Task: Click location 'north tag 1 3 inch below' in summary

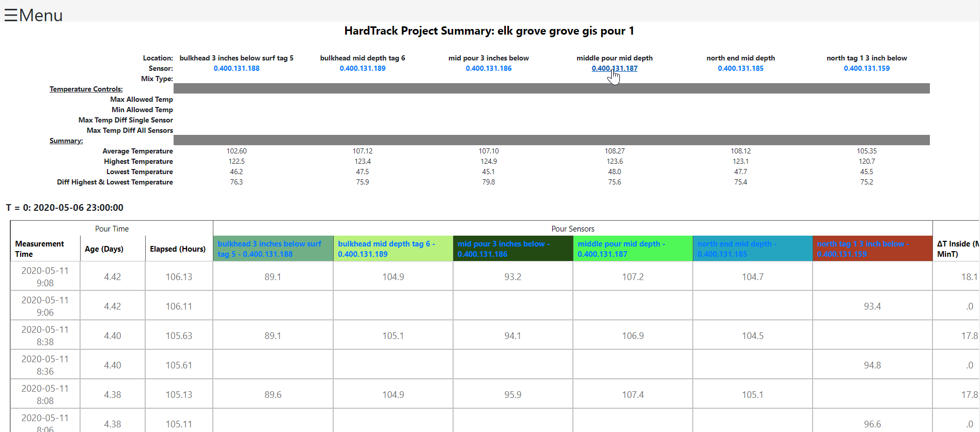Action: pyautogui.click(x=867, y=58)
